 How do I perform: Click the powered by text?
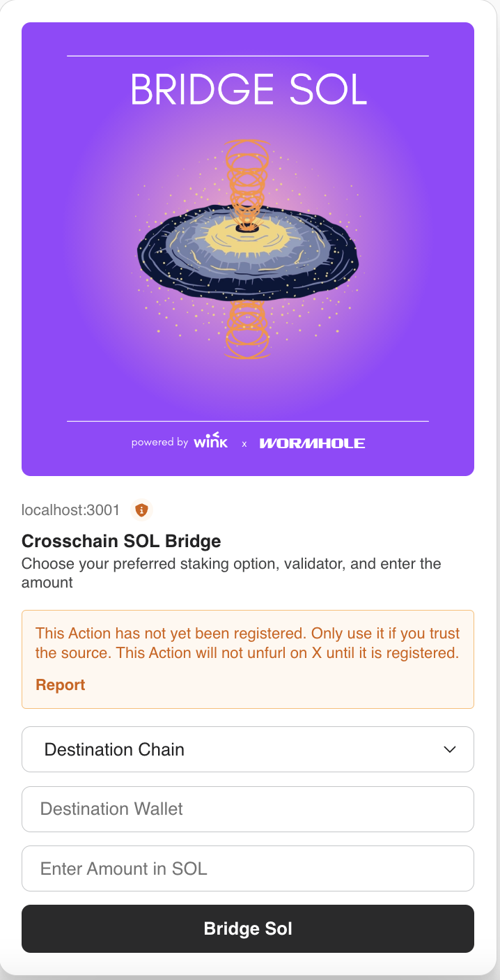[159, 443]
